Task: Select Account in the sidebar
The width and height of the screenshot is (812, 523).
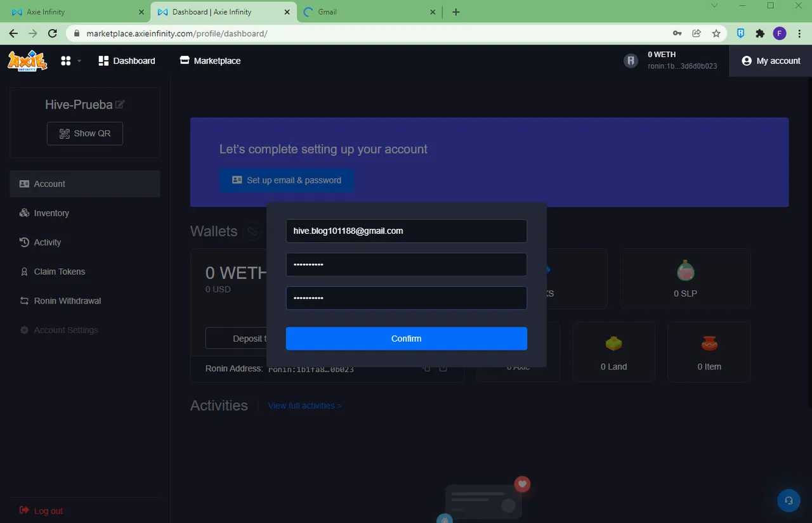Action: [85, 184]
